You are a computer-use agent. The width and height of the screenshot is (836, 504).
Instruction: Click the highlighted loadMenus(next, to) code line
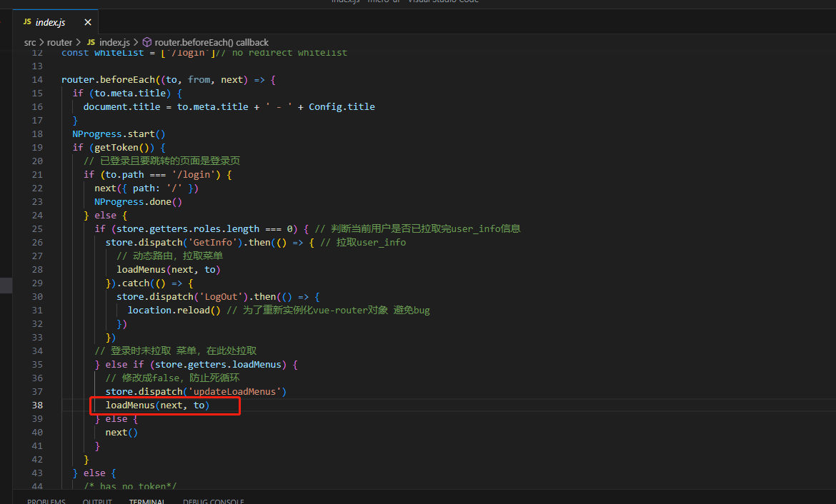[156, 405]
